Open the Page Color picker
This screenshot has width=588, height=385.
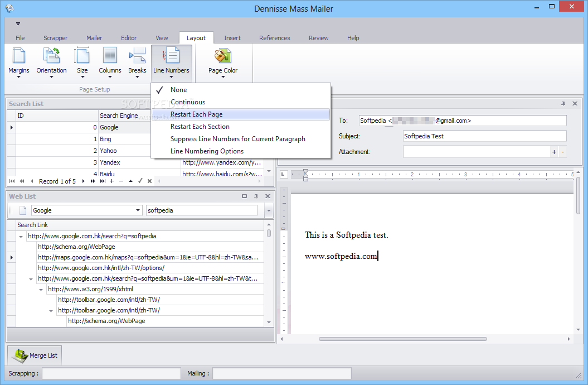tap(223, 62)
